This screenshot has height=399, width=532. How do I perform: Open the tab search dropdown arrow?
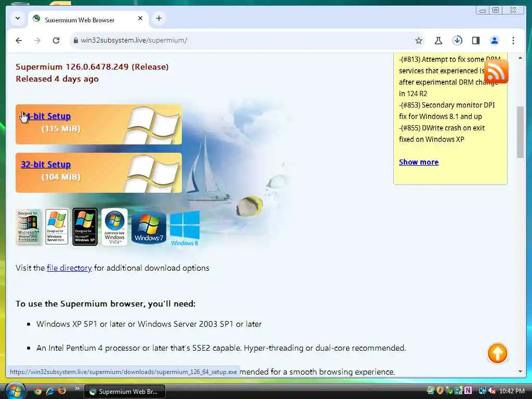pyautogui.click(x=17, y=18)
